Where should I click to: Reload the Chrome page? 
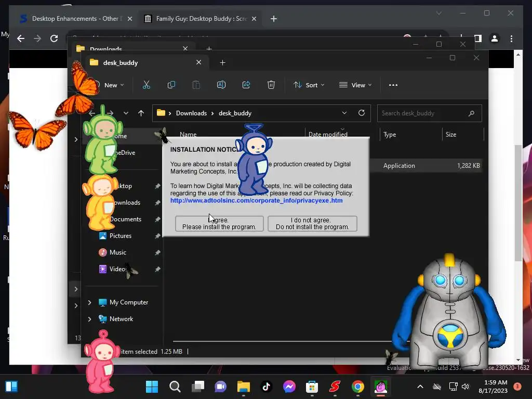(x=54, y=38)
